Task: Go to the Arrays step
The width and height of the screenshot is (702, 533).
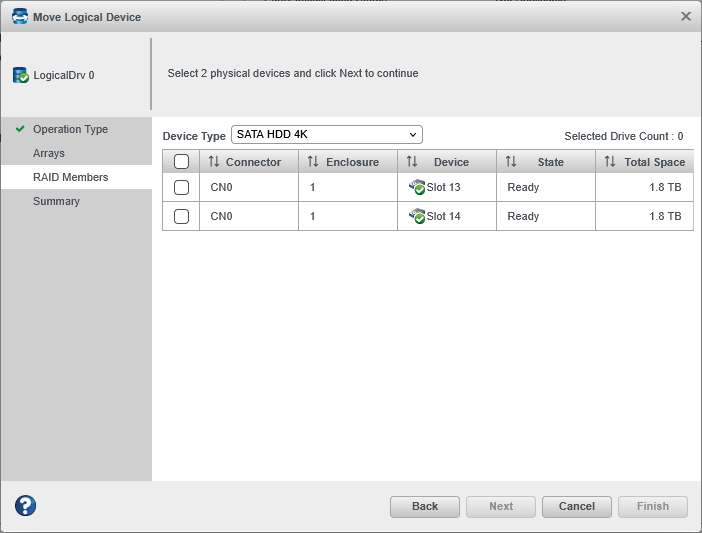Action: (x=48, y=153)
